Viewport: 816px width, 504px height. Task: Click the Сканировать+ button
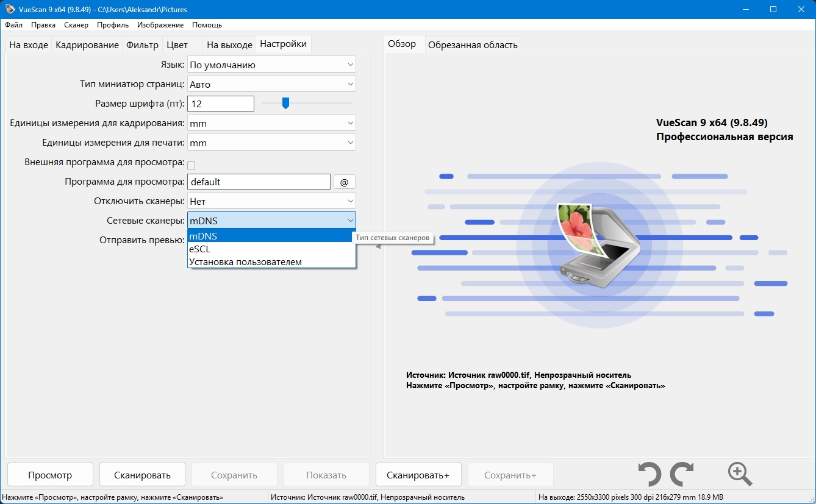tap(418, 475)
